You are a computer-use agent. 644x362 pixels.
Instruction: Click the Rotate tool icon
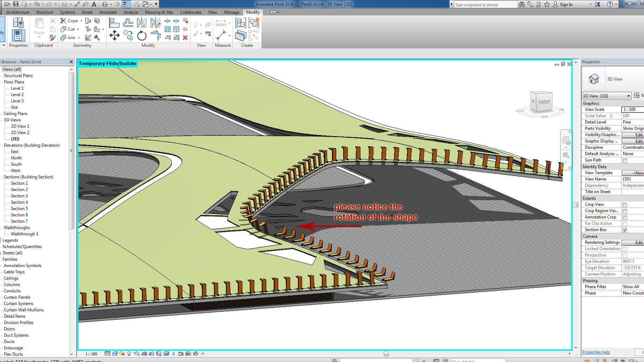pyautogui.click(x=142, y=36)
